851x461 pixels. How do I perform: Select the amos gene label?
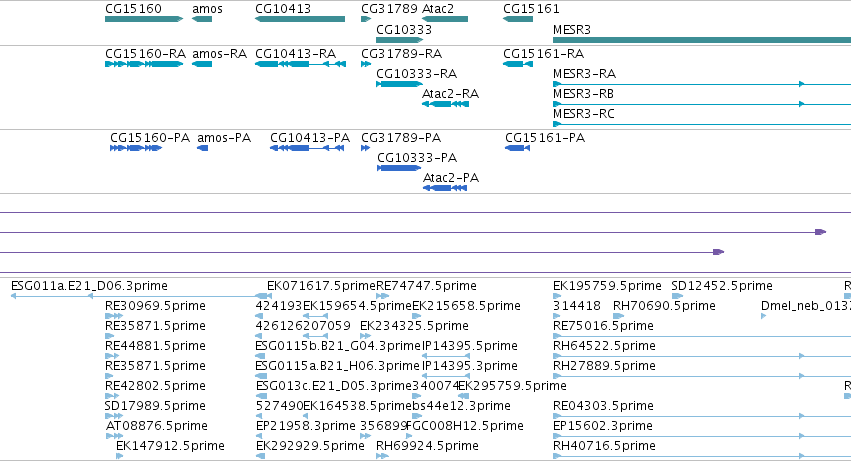[x=207, y=9]
